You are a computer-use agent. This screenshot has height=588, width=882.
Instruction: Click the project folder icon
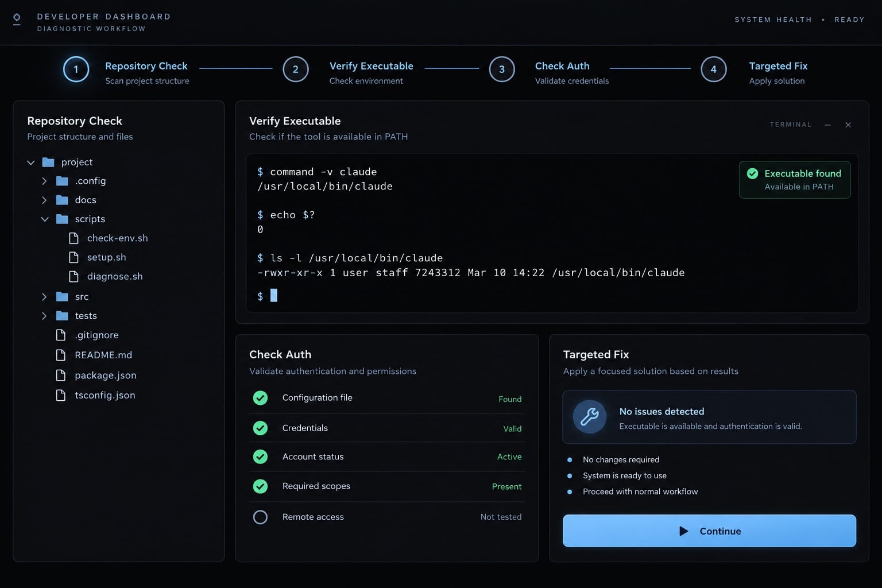(x=48, y=163)
